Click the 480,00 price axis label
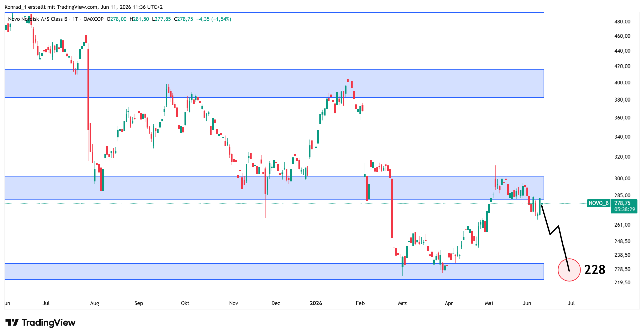Image resolution: width=644 pixels, height=336 pixels. click(622, 22)
